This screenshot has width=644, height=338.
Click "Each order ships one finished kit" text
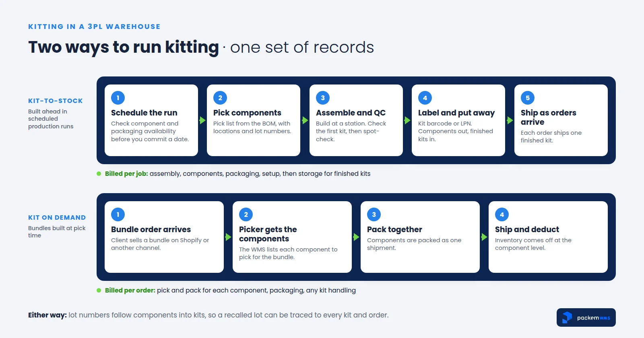(x=551, y=136)
